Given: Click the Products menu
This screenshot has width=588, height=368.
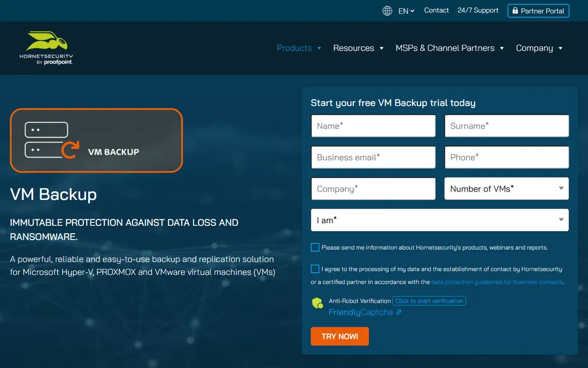Looking at the screenshot, I should 299,48.
